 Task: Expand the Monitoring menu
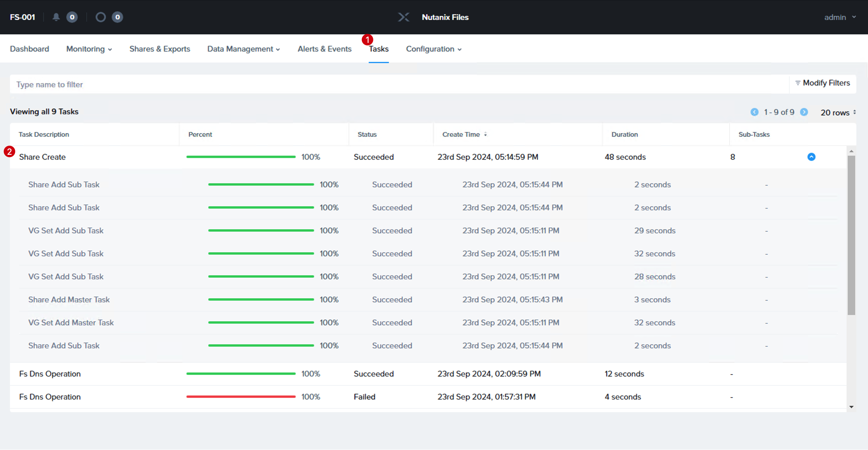pyautogui.click(x=89, y=49)
